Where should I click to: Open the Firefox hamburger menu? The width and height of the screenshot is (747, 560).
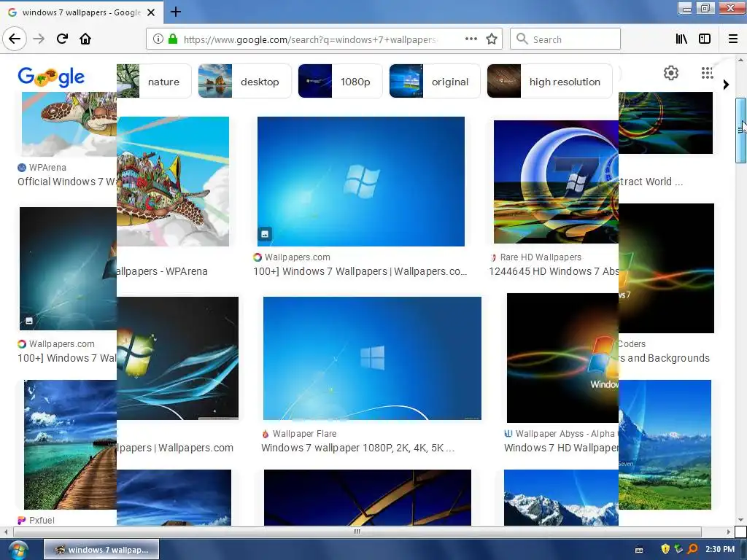pos(733,39)
